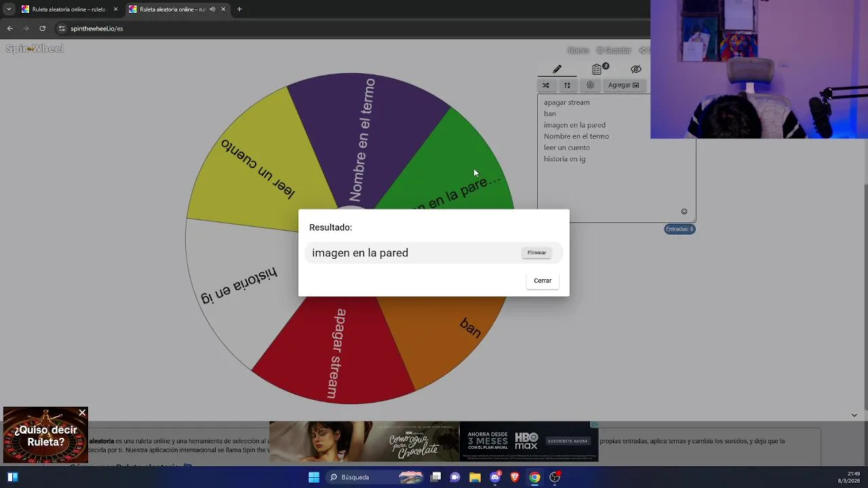The image size is (868, 488).
Task: Close the second browser tab with audio
Action: click(223, 9)
